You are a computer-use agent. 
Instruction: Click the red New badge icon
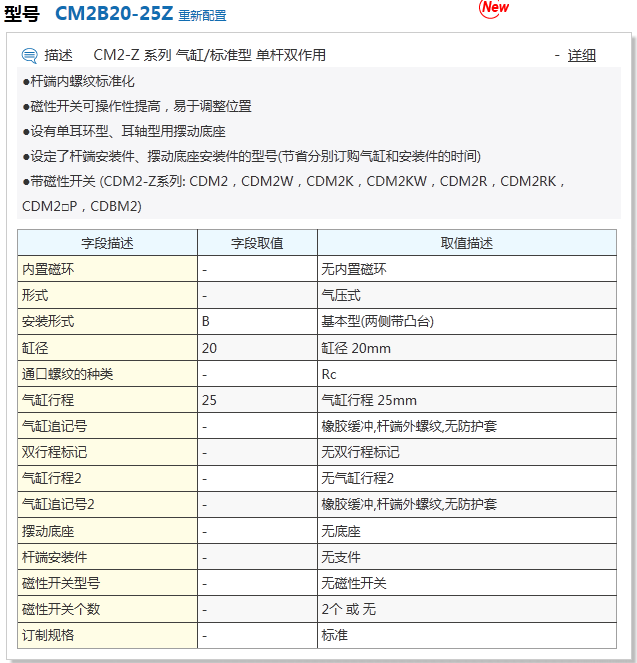[x=494, y=8]
